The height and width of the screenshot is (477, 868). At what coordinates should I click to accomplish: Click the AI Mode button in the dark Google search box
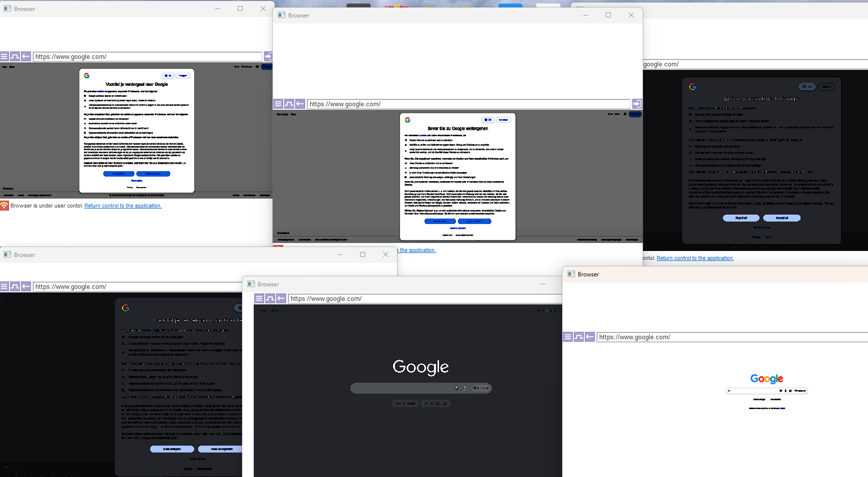480,388
